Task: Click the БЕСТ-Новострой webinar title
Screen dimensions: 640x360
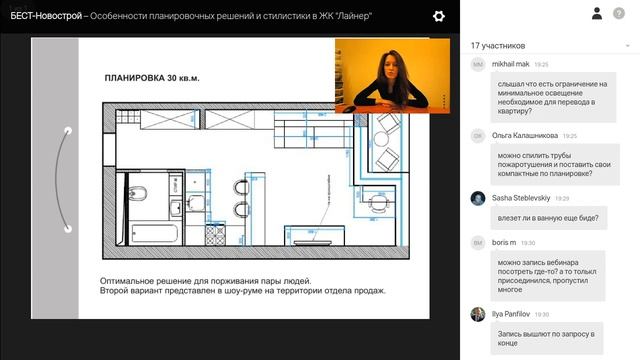Action: pos(191,16)
